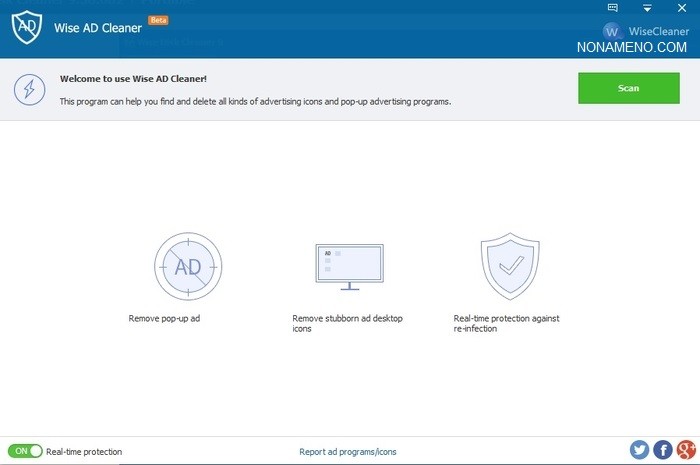Click the Facebook share icon

(663, 450)
